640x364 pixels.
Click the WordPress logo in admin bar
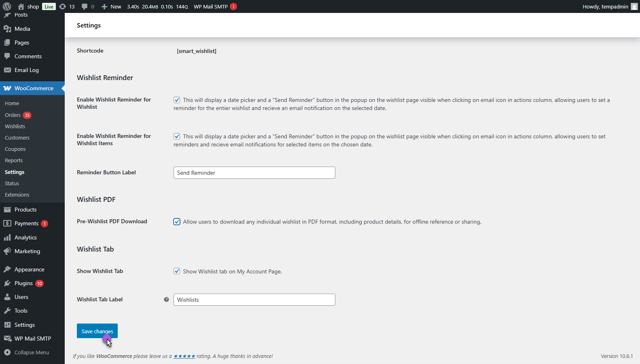pyautogui.click(x=7, y=6)
